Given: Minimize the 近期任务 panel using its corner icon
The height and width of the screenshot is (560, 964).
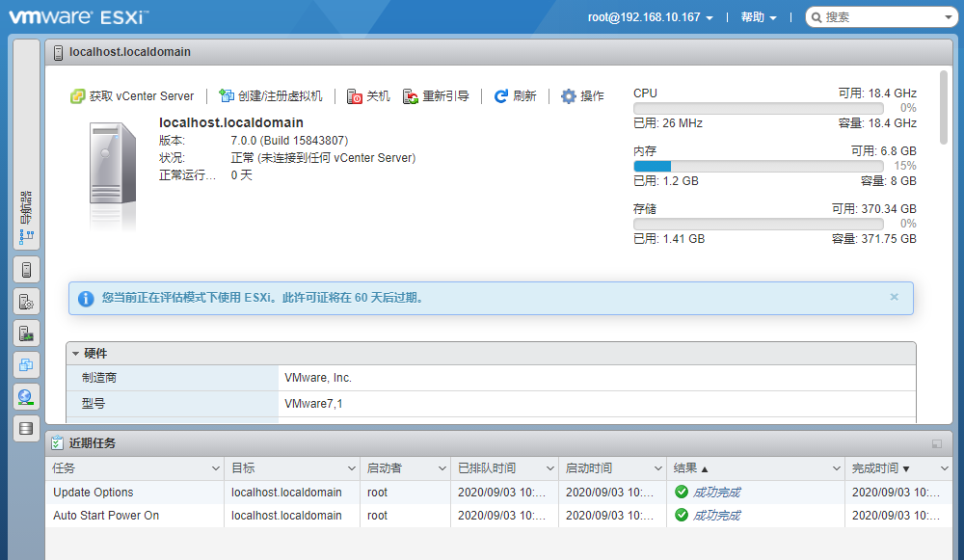Looking at the screenshot, I should click(x=937, y=443).
